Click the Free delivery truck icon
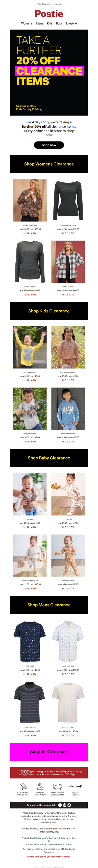 click(58, 786)
